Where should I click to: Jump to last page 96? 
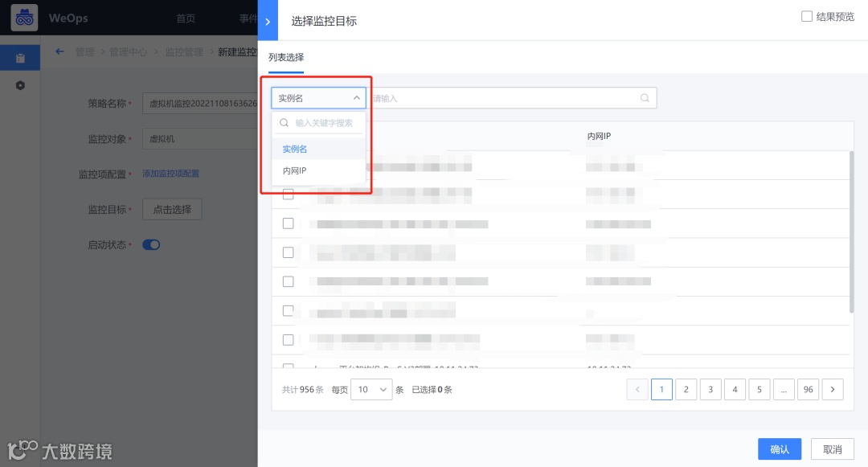click(x=809, y=390)
